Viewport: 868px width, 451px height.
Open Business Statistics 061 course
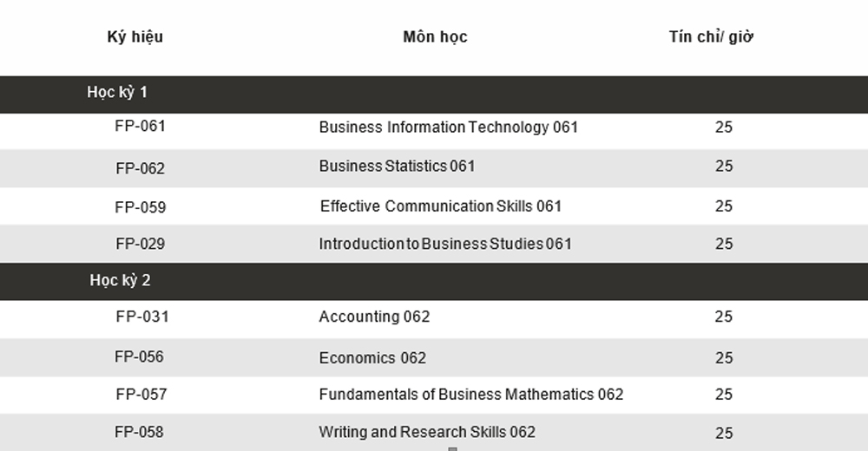pos(397,166)
